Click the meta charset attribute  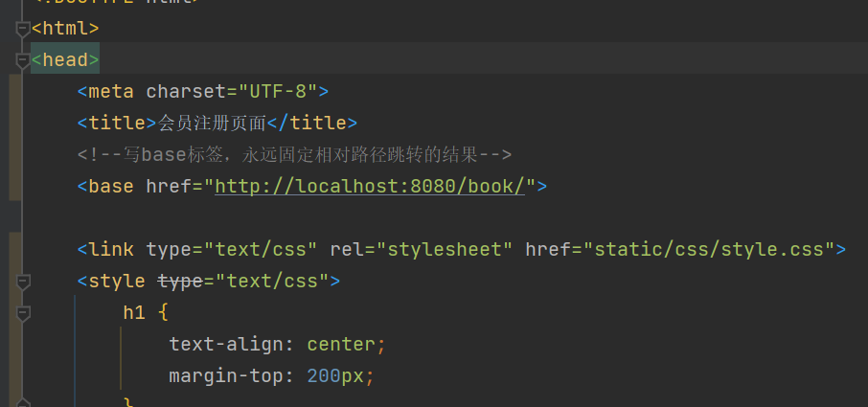pyautogui.click(x=186, y=91)
